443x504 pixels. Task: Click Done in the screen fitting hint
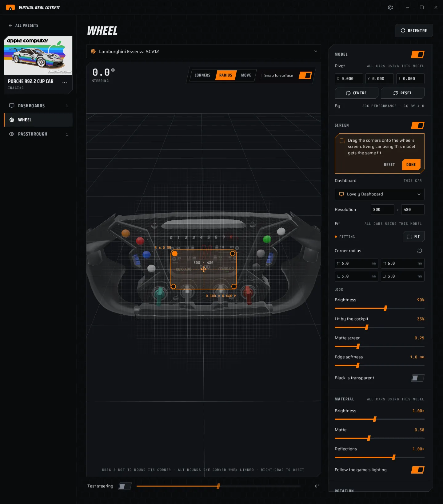(411, 165)
